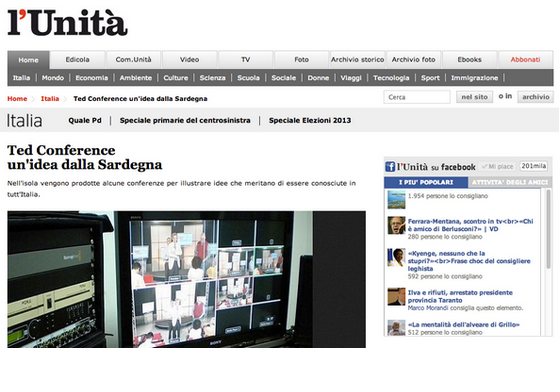
Task: Open the Home tab
Action: click(x=29, y=60)
